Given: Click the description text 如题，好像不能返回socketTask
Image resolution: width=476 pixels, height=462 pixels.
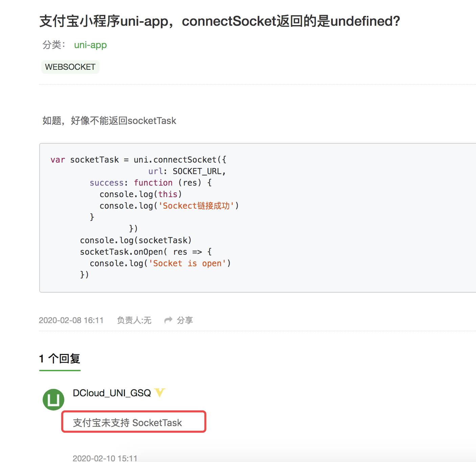Looking at the screenshot, I should click(x=109, y=121).
